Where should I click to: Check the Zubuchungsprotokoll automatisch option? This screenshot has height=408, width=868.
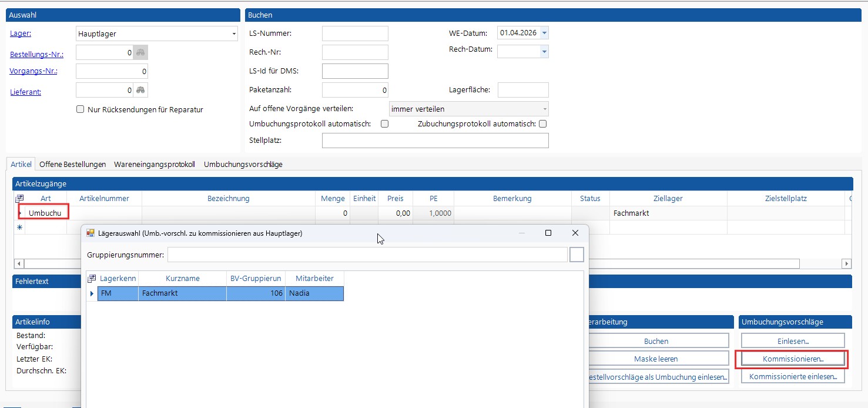[542, 124]
